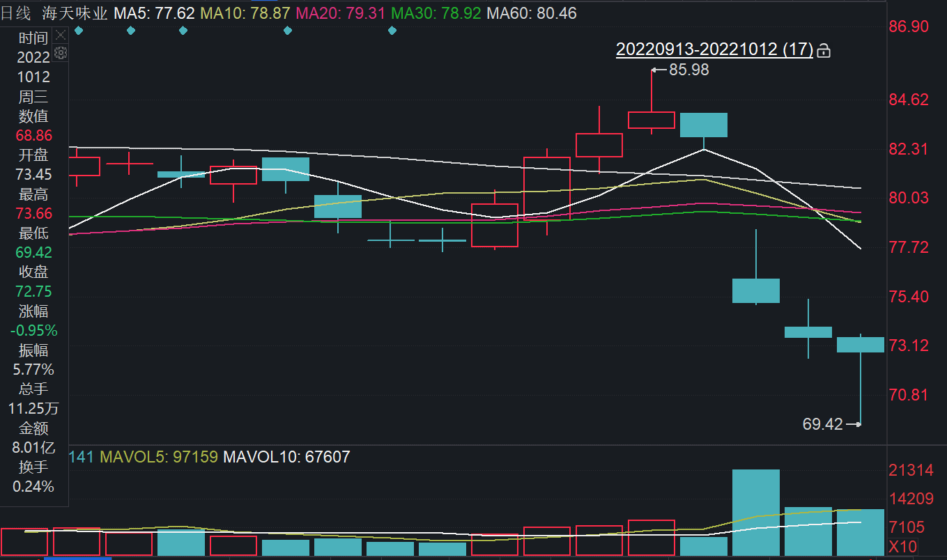Open info panel gear settings
This screenshot has width=947, height=560.
[61, 52]
